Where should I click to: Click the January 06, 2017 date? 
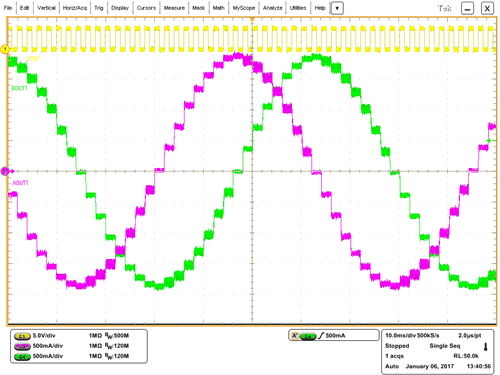click(x=430, y=366)
